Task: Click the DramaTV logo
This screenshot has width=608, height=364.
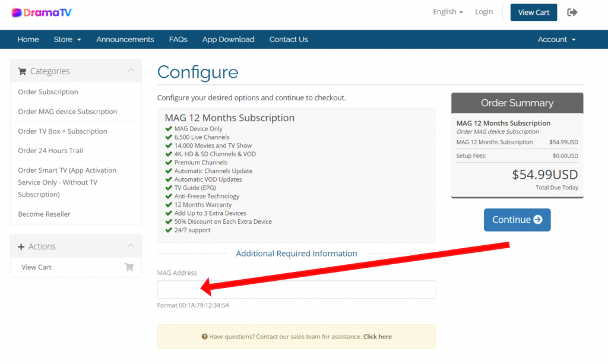Action: (41, 12)
